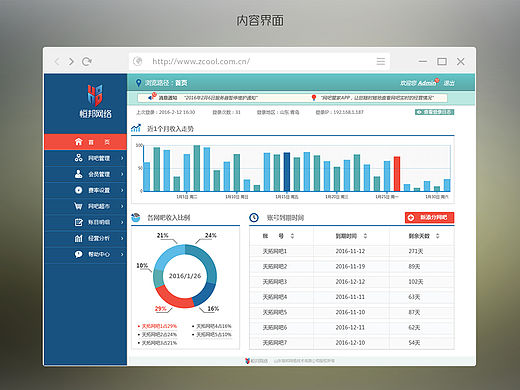Open the 网吧管理 menu label
This screenshot has height=390, width=520.
pyautogui.click(x=99, y=158)
